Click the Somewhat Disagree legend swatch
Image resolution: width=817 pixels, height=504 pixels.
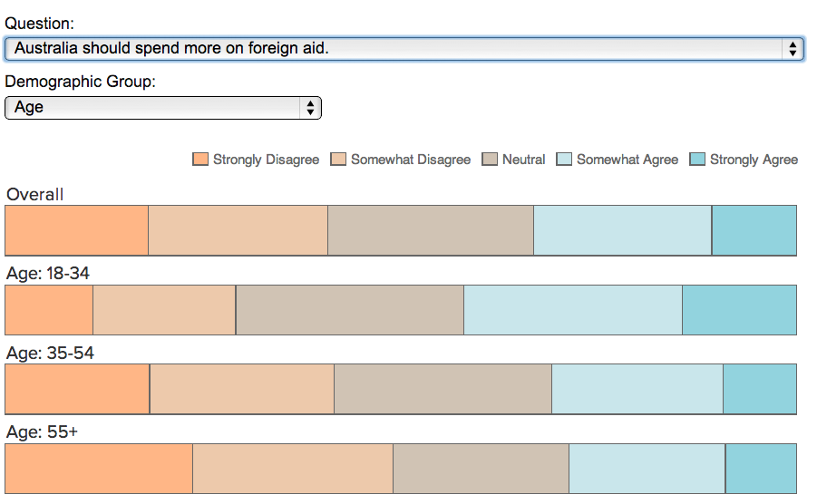pyautogui.click(x=338, y=160)
